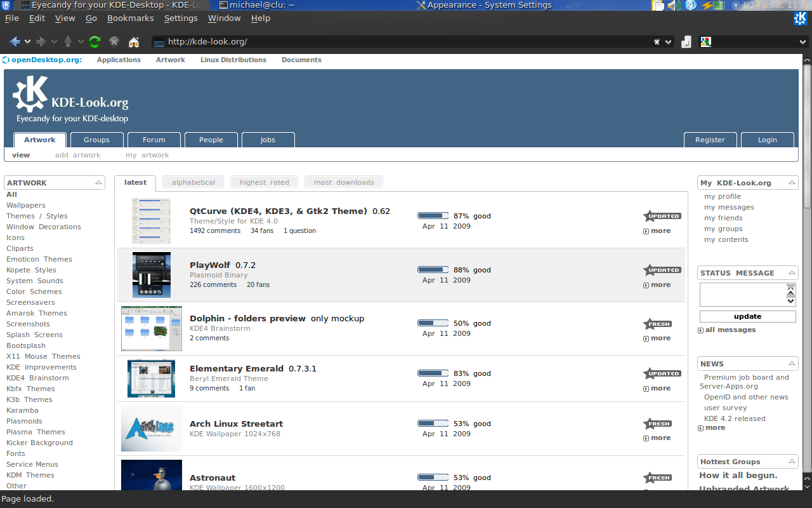The image size is (812, 508).
Task: Click the Dolphin 50% good rating bar
Action: (433, 323)
